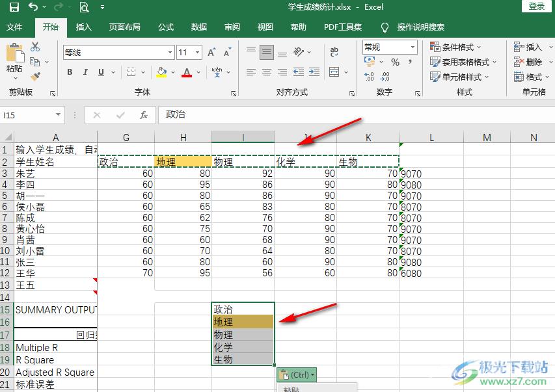
Task: Apply the red font color A
Action: pyautogui.click(x=187, y=72)
